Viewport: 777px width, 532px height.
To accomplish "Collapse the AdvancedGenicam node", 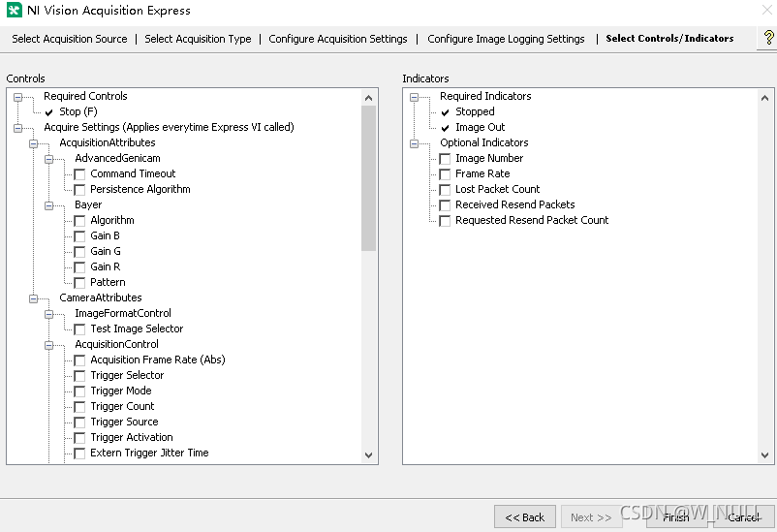I will (48, 159).
